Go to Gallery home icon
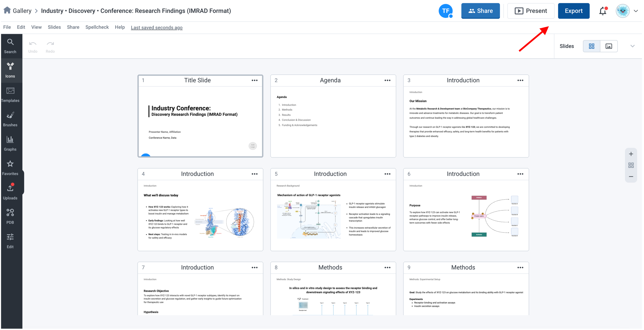This screenshot has height=330, width=644. tap(7, 10)
